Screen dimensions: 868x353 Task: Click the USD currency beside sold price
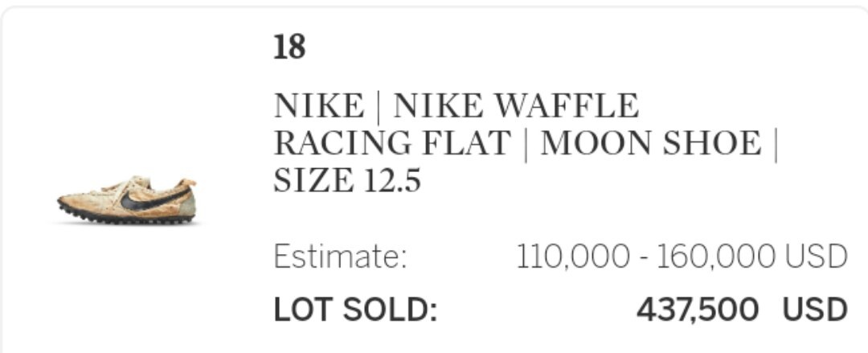tap(814, 310)
